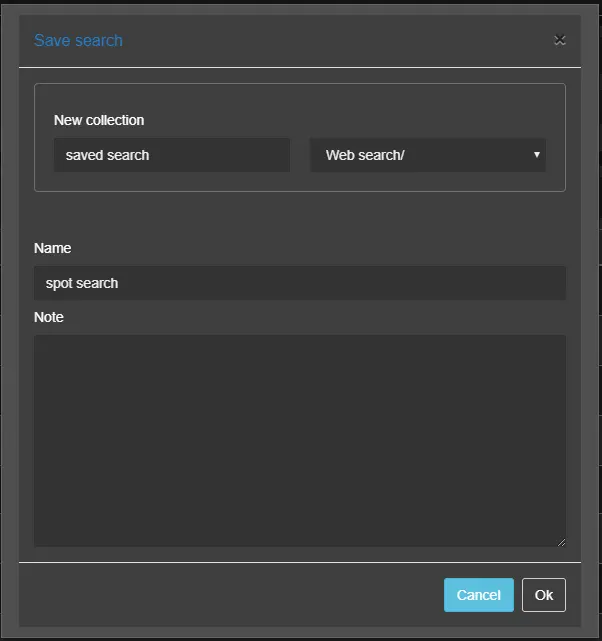The width and height of the screenshot is (602, 641).
Task: Click the Save search dialog title
Action: (78, 41)
